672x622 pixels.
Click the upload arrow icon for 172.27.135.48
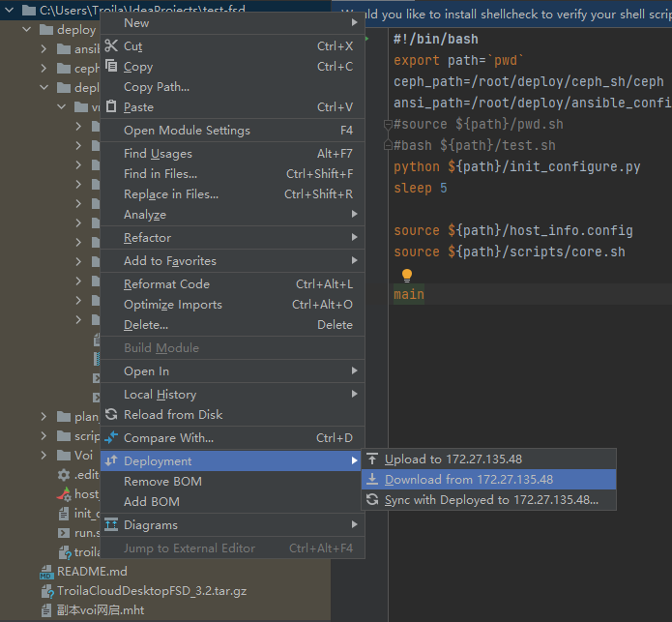point(372,459)
